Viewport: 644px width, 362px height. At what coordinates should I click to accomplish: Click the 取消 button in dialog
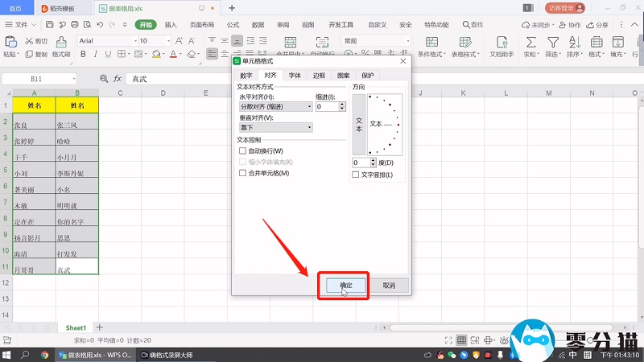pos(388,285)
